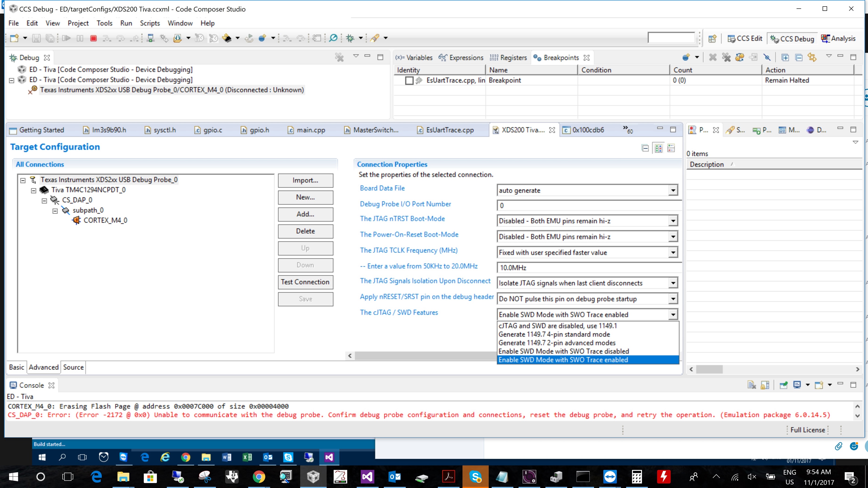The width and height of the screenshot is (868, 488).
Task: Switch to the Advanced tab
Action: (x=44, y=367)
